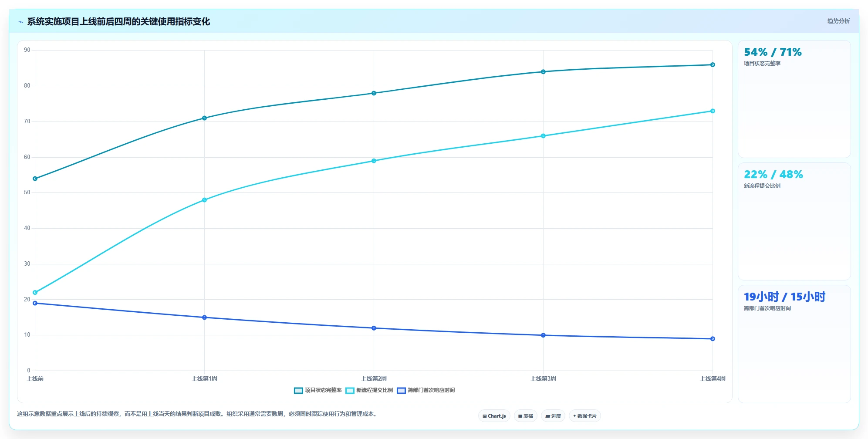Click the 项目状态完整率 point at 上线前
Viewport: 868px width, 439px height.
click(x=35, y=179)
